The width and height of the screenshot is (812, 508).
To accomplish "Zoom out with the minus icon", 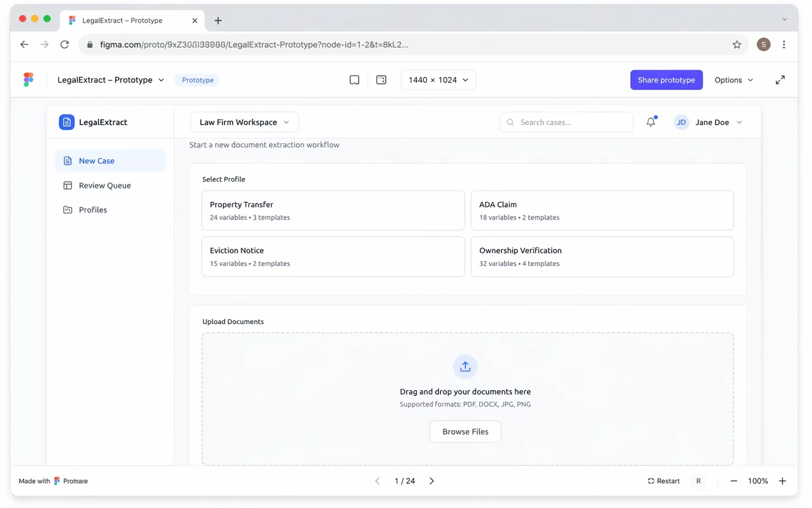I will coord(733,481).
